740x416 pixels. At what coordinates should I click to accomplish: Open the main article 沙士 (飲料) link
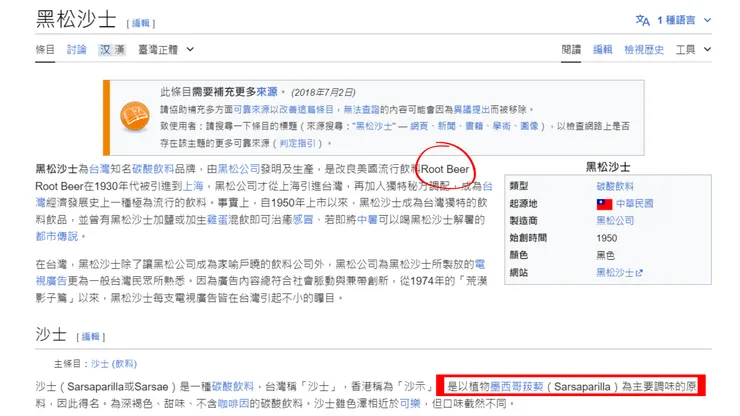[114, 364]
